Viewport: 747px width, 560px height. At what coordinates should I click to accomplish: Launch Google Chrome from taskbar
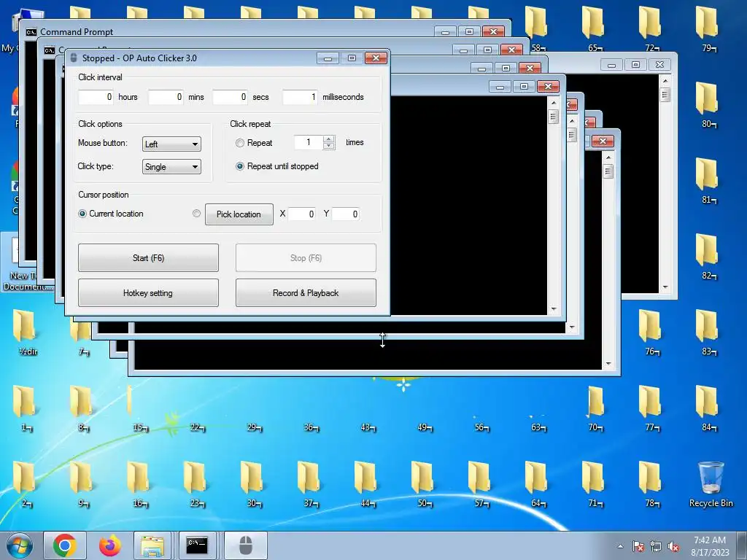tap(65, 545)
